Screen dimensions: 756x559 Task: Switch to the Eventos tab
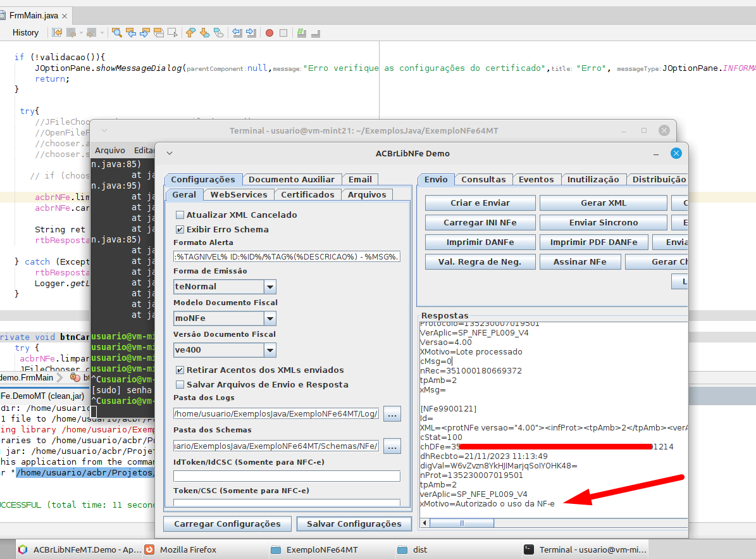pyautogui.click(x=536, y=179)
